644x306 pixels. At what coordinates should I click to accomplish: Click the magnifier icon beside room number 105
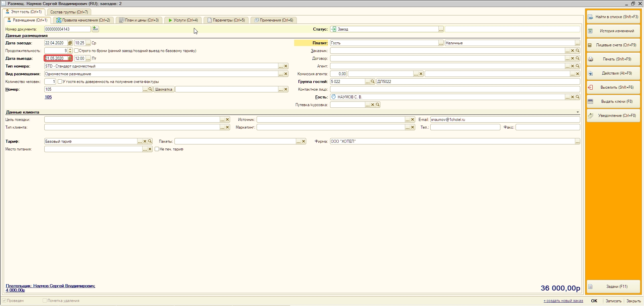click(150, 89)
